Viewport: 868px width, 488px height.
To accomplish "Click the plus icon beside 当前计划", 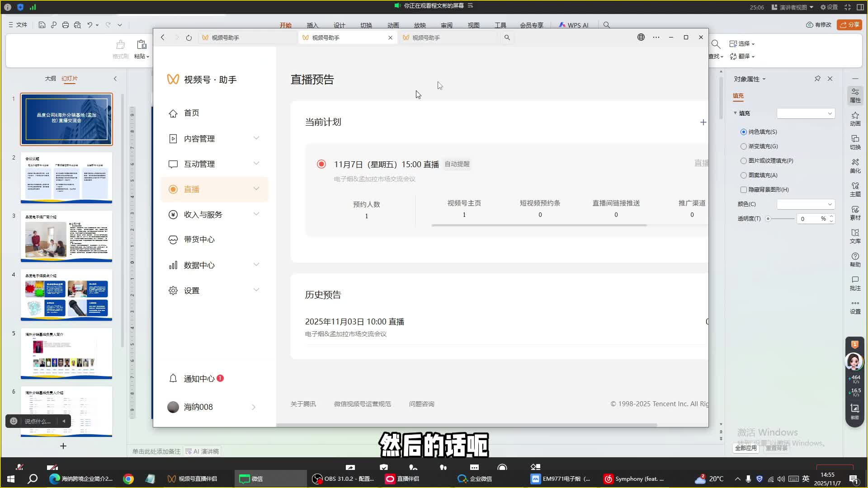I will (703, 122).
